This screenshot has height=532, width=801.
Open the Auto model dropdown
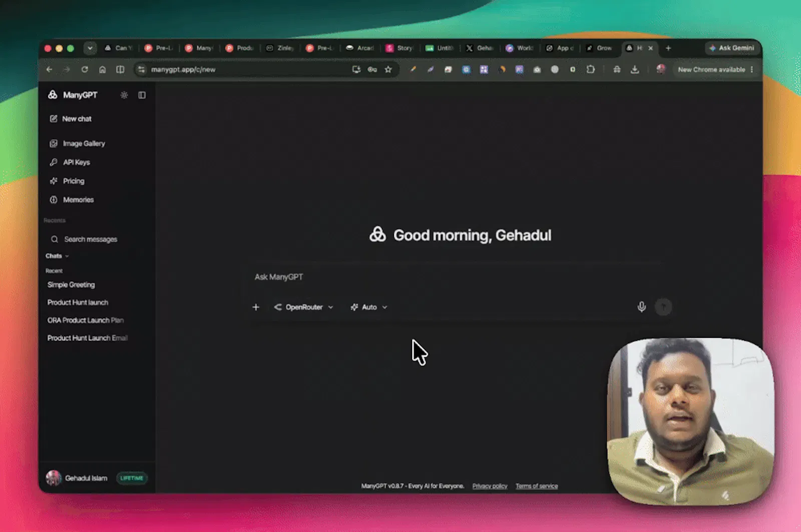pos(369,307)
